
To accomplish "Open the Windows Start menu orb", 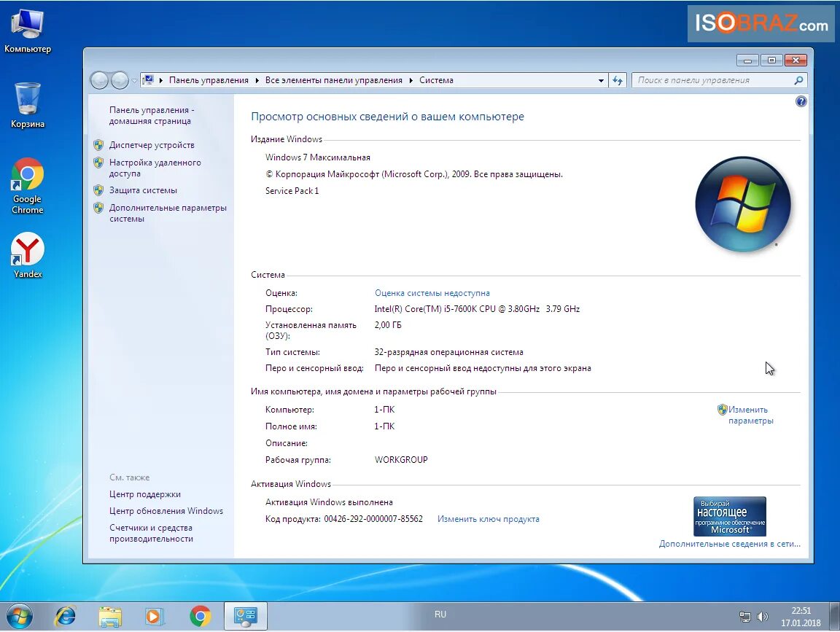I will coord(19,617).
